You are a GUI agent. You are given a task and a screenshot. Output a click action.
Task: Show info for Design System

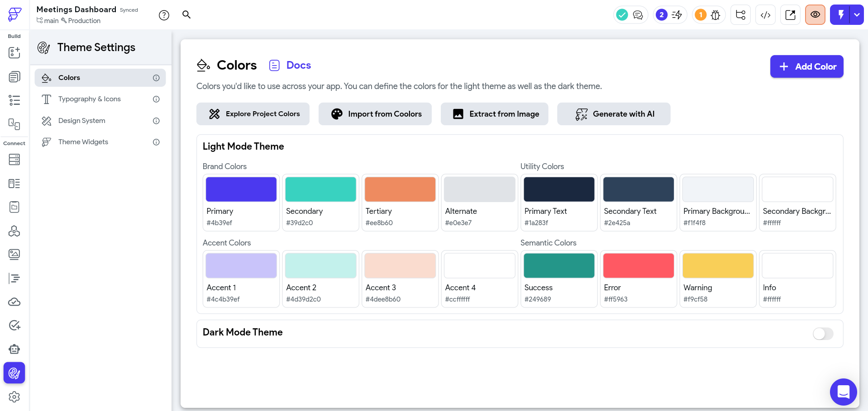pos(156,121)
